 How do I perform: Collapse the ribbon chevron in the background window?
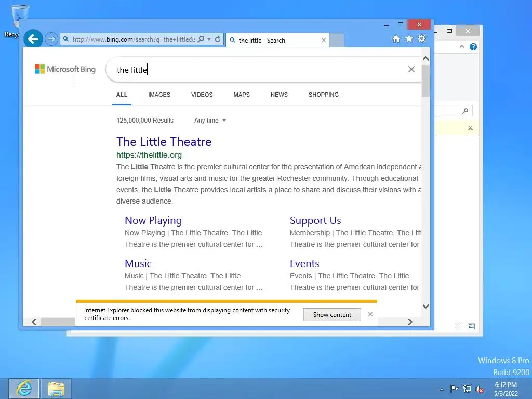coord(462,47)
